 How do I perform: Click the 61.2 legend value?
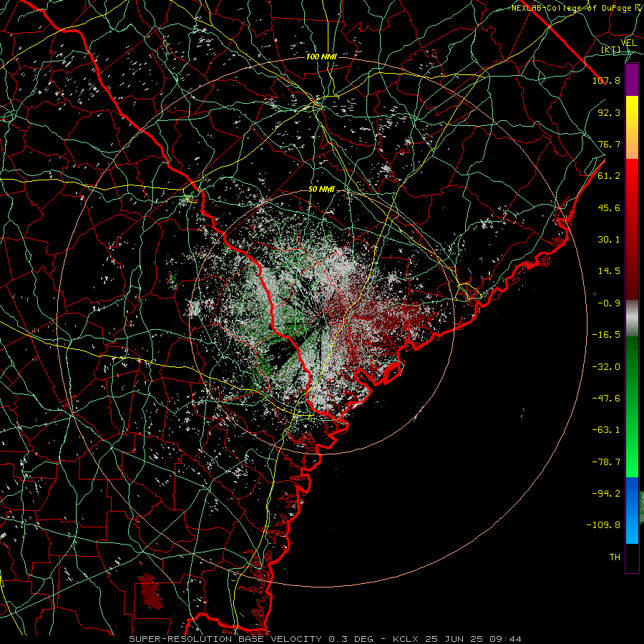click(609, 176)
